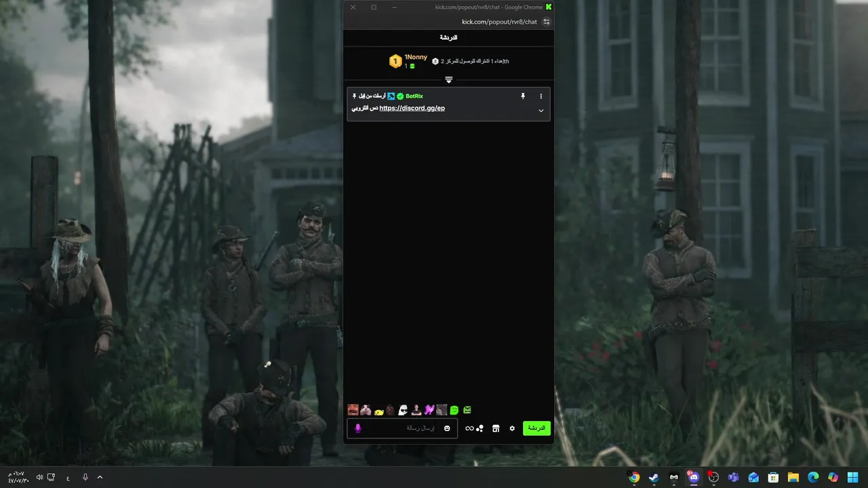Click the kick.com/popout/rvr8/chat URL text
The width and height of the screenshot is (868, 488).
point(499,22)
